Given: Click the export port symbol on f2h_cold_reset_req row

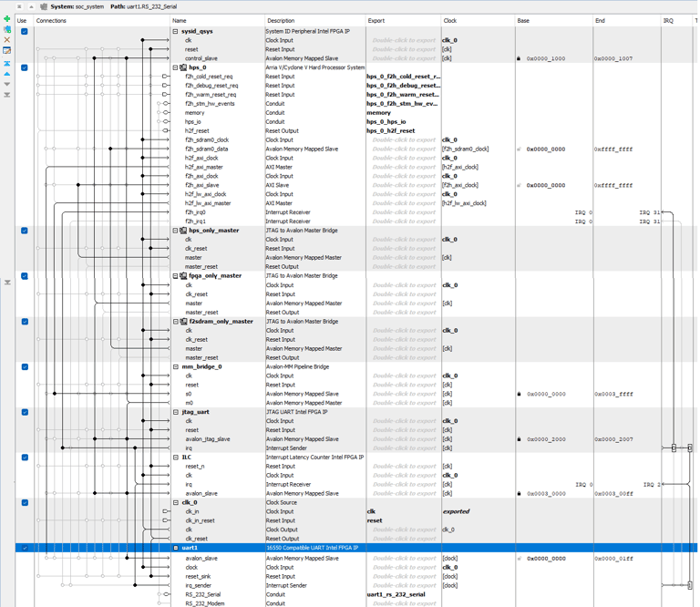Looking at the screenshot, I should click(x=166, y=77).
